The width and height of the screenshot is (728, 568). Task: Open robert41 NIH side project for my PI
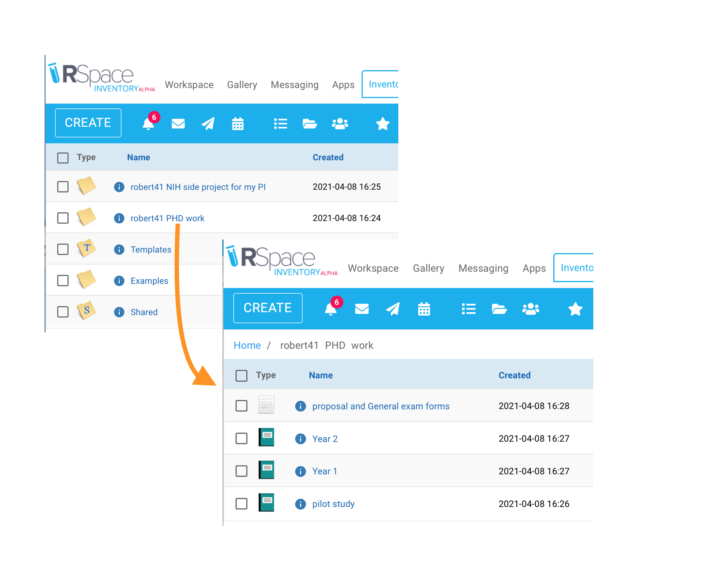[x=198, y=187]
